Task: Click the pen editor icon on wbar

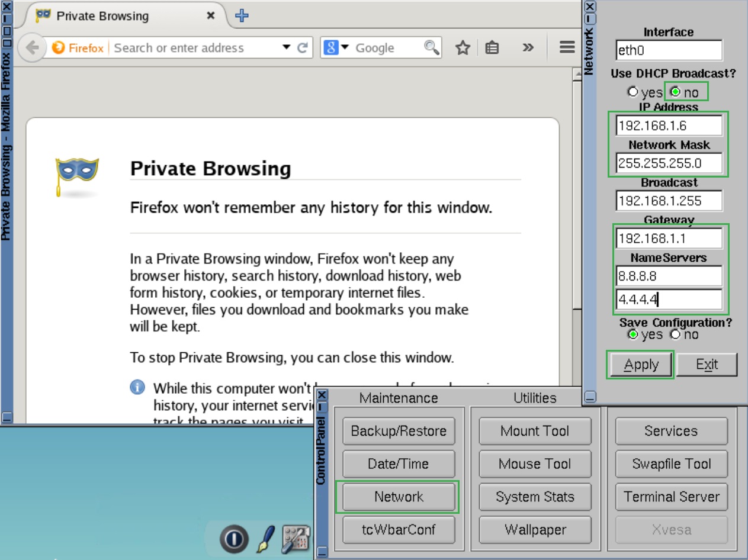Action: (265, 539)
